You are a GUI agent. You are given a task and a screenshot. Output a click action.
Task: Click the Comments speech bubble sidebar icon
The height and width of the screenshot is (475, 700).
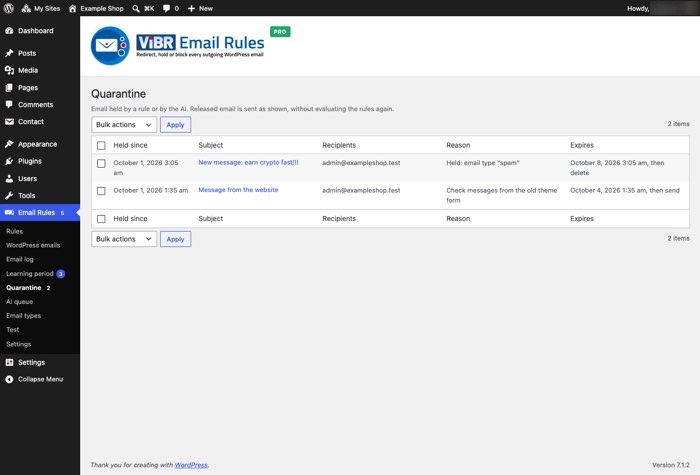(x=9, y=104)
